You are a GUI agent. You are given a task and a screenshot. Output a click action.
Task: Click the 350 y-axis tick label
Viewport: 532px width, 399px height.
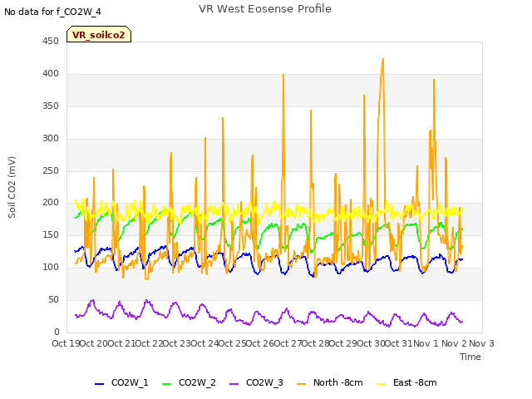(51, 106)
